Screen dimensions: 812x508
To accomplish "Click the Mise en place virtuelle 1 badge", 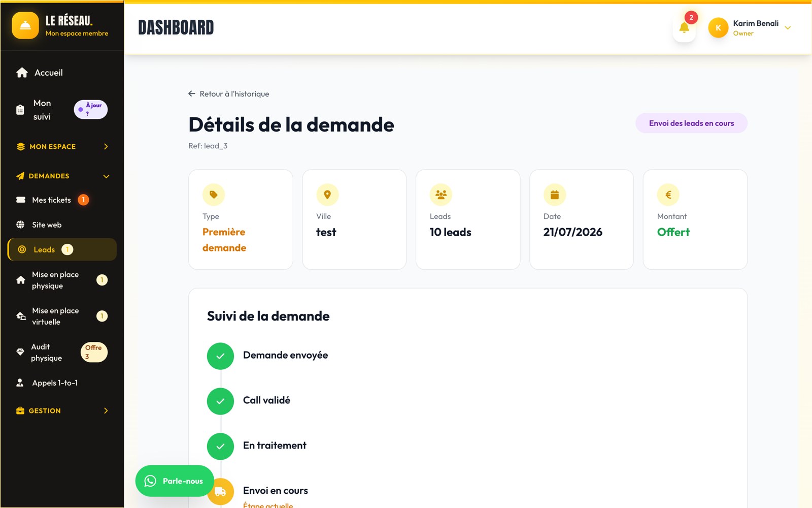I will (102, 316).
